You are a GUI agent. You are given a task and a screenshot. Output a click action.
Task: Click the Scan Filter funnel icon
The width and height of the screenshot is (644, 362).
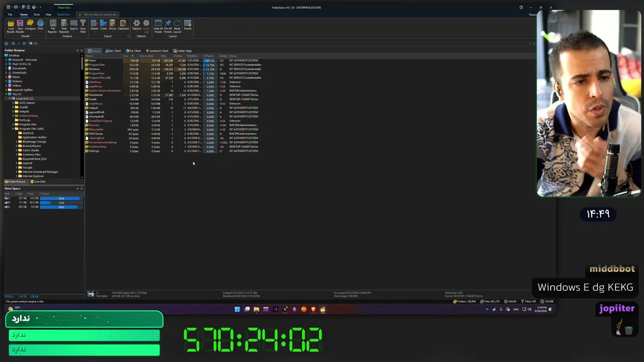pyautogui.click(x=83, y=26)
